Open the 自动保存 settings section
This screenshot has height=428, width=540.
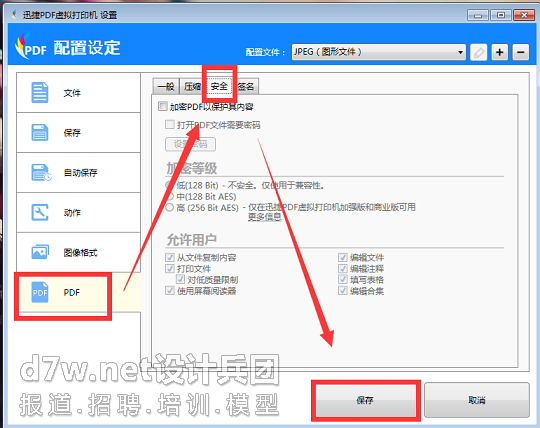pos(79,173)
